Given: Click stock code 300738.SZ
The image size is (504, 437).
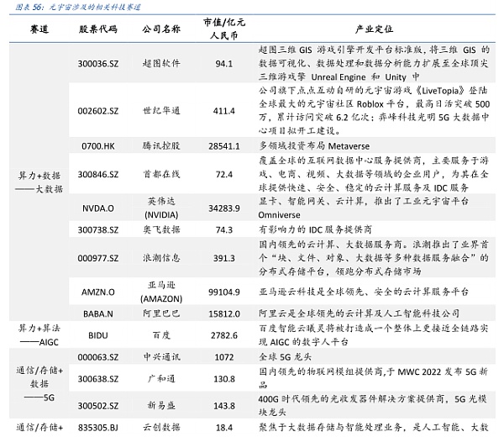Looking at the screenshot, I should pos(98,230).
